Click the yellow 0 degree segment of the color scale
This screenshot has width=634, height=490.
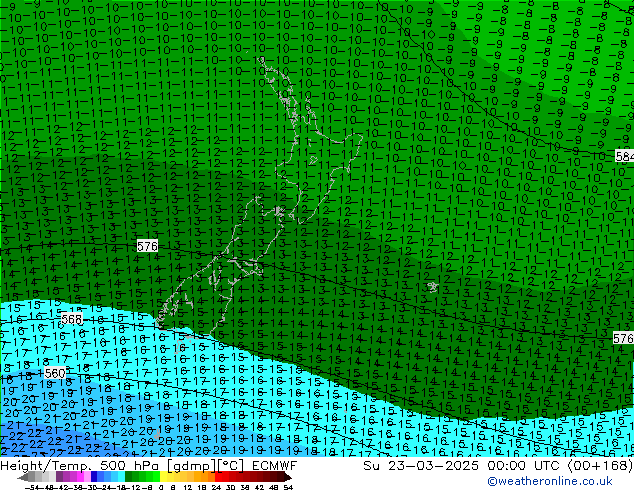[x=163, y=478]
